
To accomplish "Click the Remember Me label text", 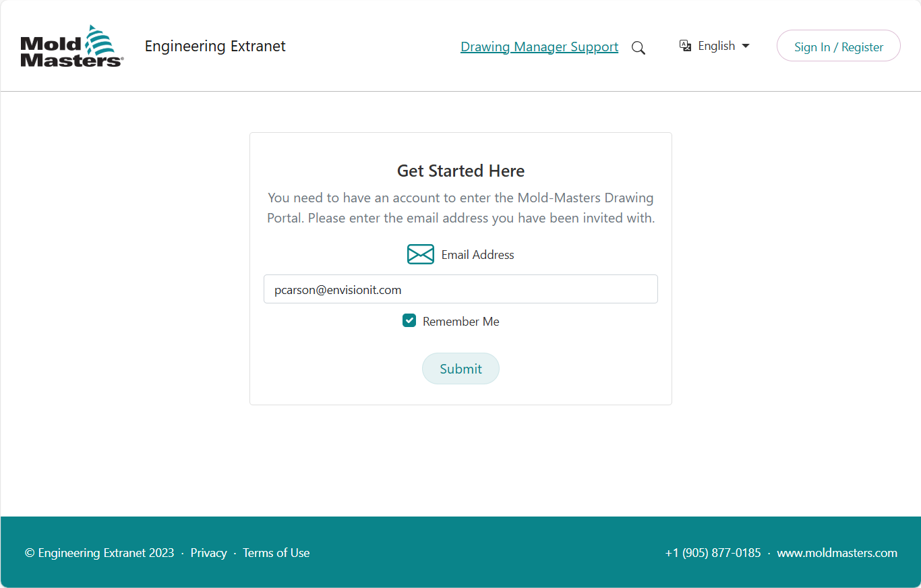I will 460,321.
